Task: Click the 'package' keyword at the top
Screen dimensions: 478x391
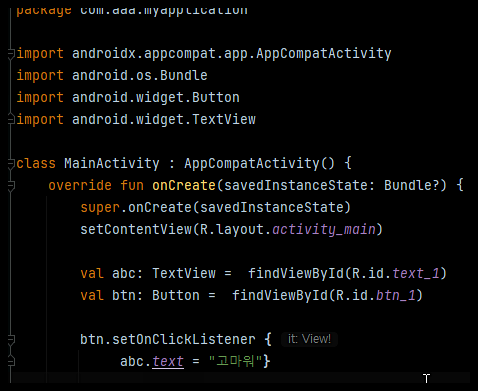Action: (x=44, y=10)
